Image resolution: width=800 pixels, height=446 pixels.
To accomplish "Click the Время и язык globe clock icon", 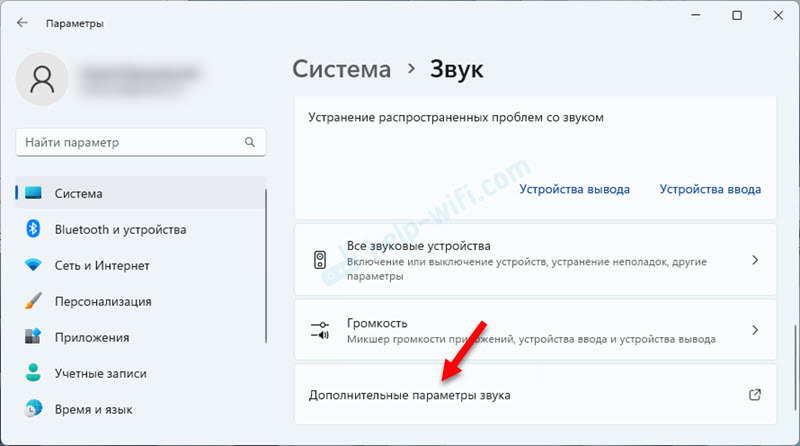I will (33, 409).
